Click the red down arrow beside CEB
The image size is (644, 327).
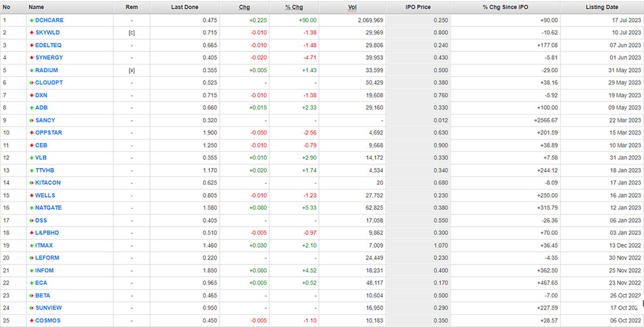[x=32, y=145]
